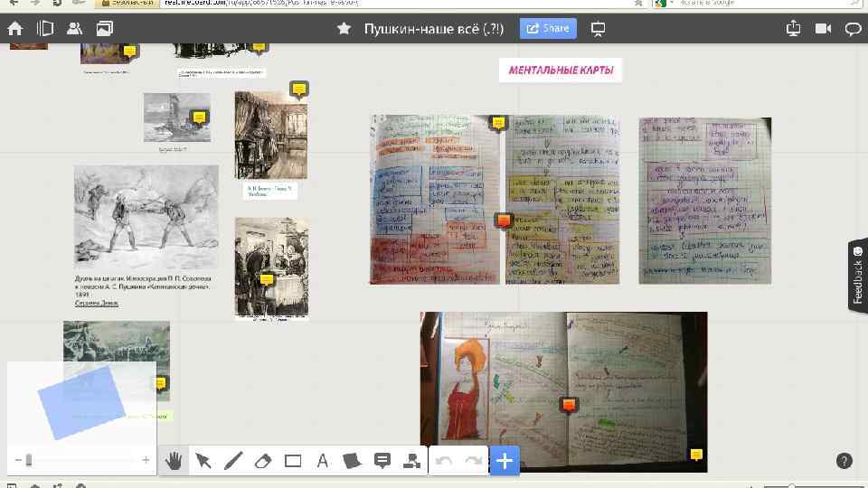868x488 pixels.
Task: Open the Feedback side tab
Action: coord(857,276)
